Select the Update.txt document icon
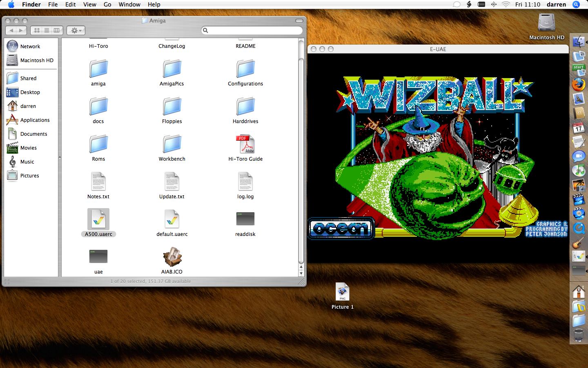This screenshot has height=368, width=588. tap(172, 182)
